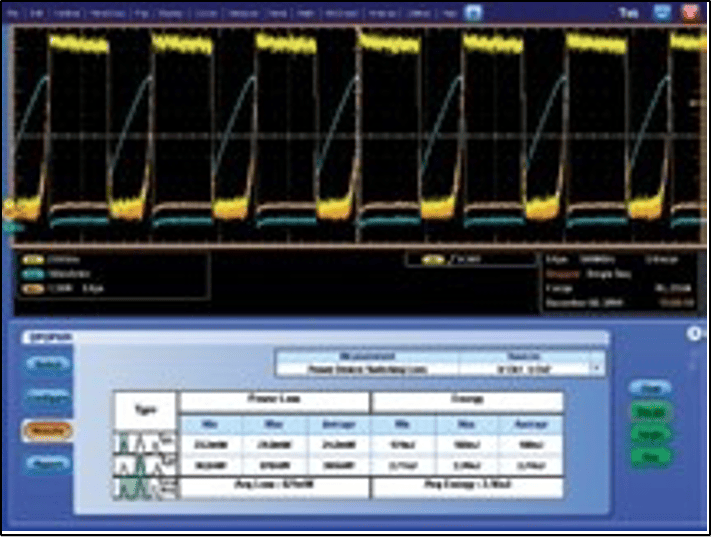The width and height of the screenshot is (715, 540).
Task: Click the yellow trigger source badge
Action: click(433, 260)
